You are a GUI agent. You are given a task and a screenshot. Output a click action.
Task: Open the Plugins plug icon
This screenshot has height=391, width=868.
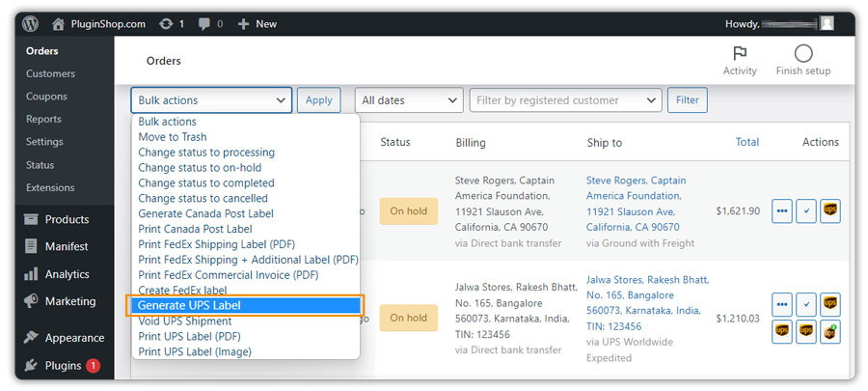tap(31, 366)
